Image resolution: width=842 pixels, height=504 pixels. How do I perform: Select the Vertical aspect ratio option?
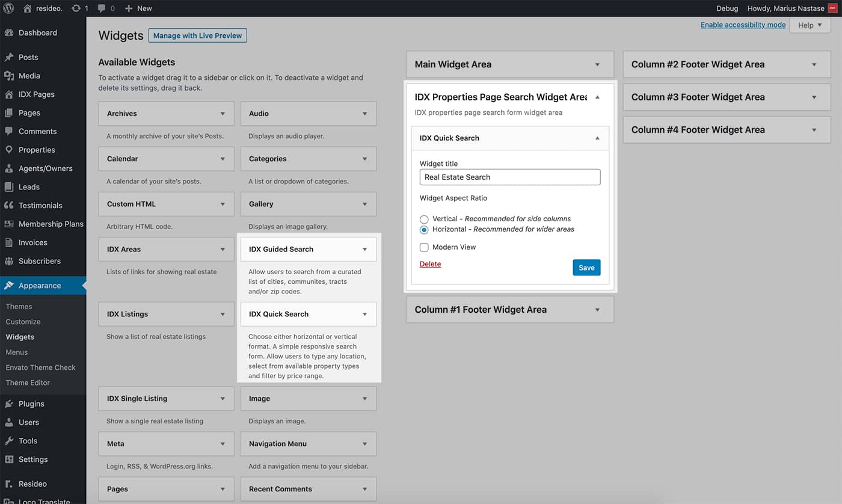pyautogui.click(x=424, y=220)
